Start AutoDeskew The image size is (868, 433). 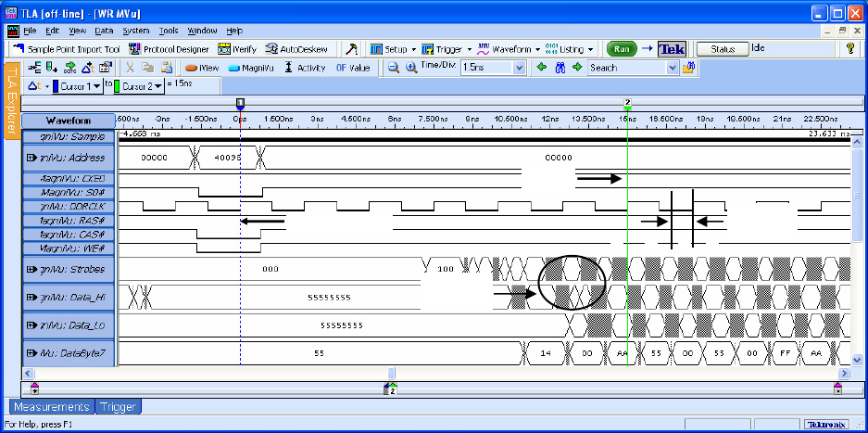click(296, 49)
